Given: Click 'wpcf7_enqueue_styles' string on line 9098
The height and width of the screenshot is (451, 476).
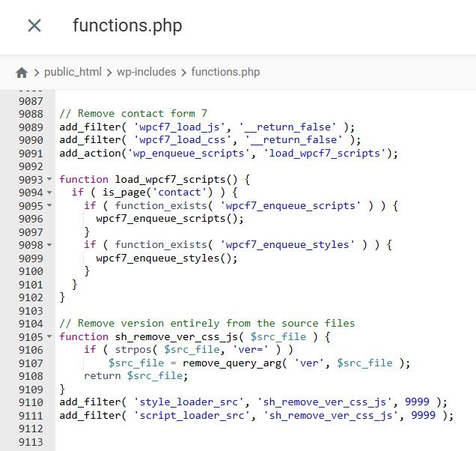Looking at the screenshot, I should coord(287,245).
